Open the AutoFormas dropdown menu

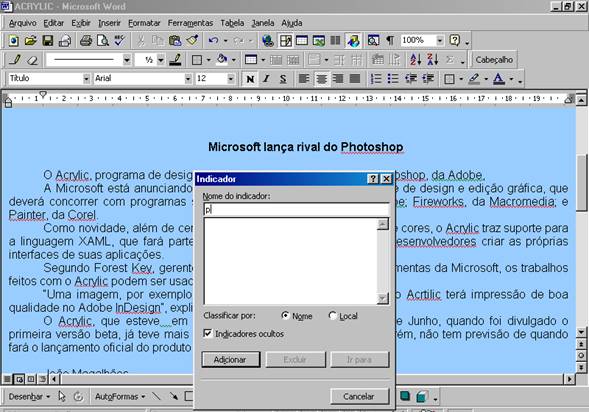[x=120, y=397]
